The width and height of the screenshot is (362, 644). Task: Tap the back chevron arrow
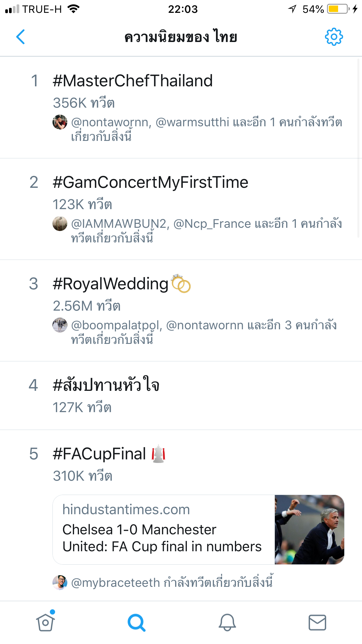tap(20, 37)
